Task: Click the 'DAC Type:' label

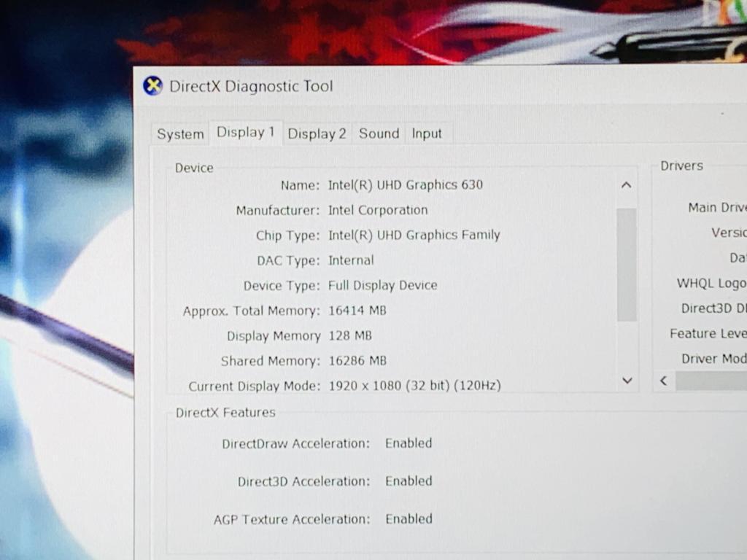Action: 288,261
